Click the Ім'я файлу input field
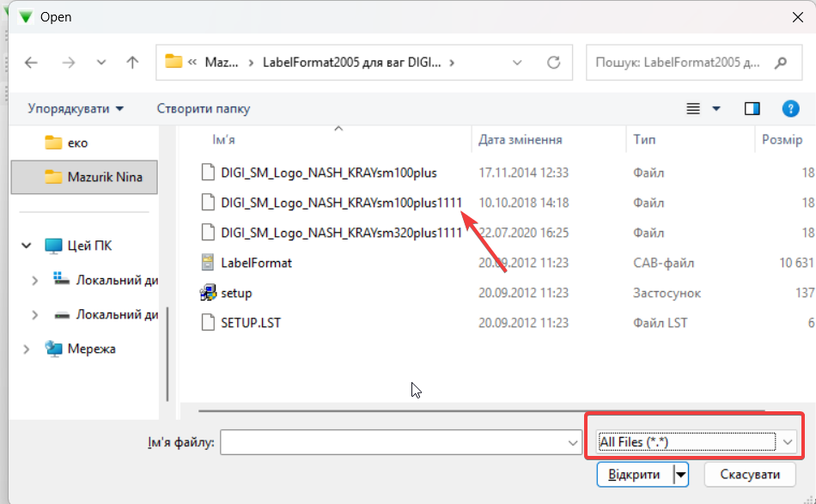816x504 pixels. [393, 442]
